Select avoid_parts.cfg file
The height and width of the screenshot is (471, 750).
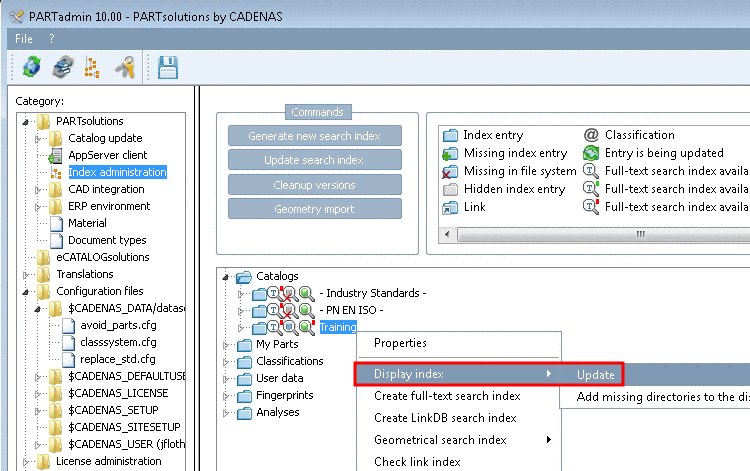click(118, 326)
